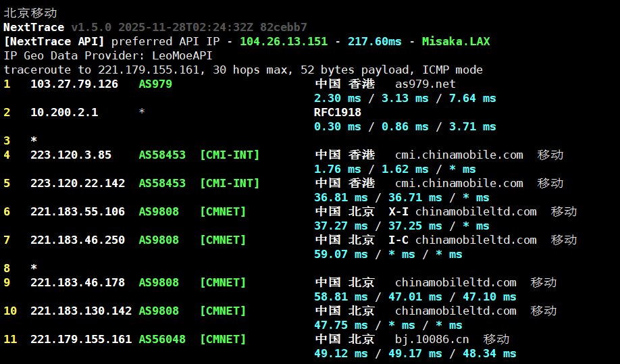Click the IP 221.183.130.142 on hop 10
Image resolution: width=620 pixels, height=364 pixels.
pyautogui.click(x=81, y=311)
